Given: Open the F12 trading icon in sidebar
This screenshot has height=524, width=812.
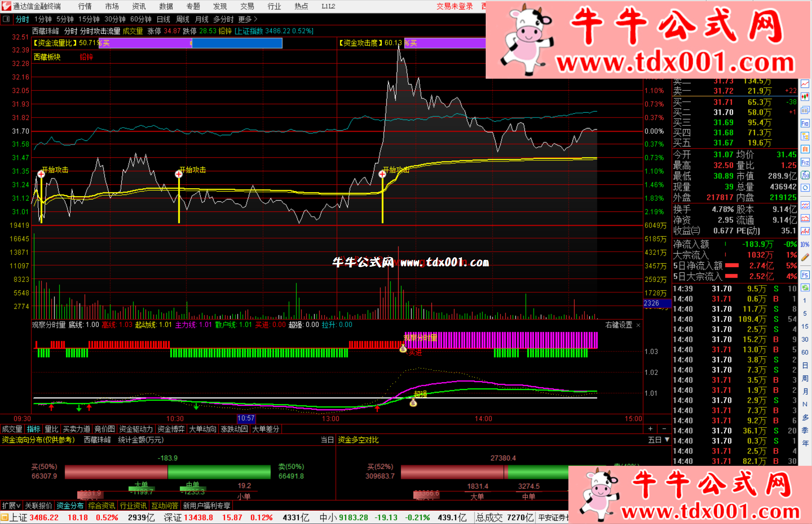Looking at the screenshot, I should [x=805, y=162].
